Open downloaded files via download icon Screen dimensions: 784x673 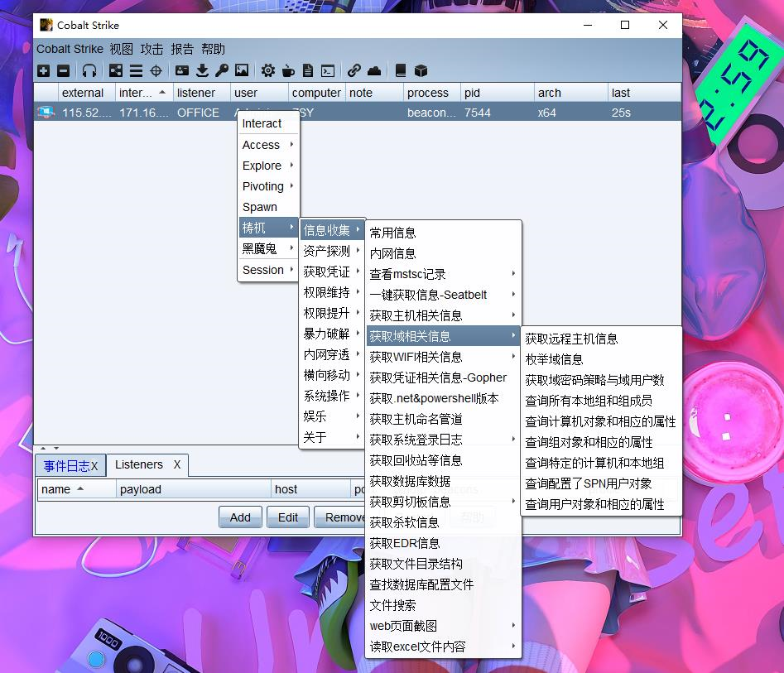point(202,71)
